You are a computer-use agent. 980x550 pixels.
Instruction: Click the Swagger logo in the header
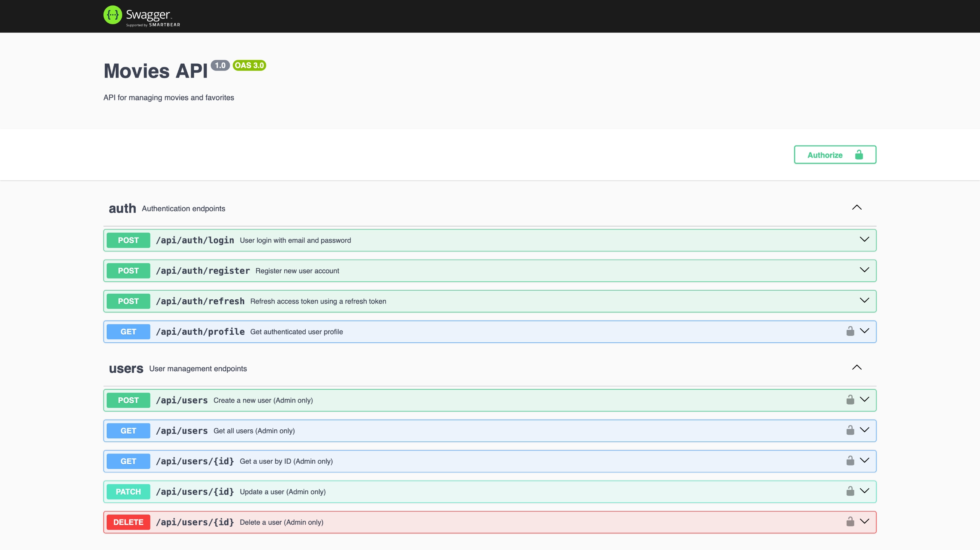point(141,16)
